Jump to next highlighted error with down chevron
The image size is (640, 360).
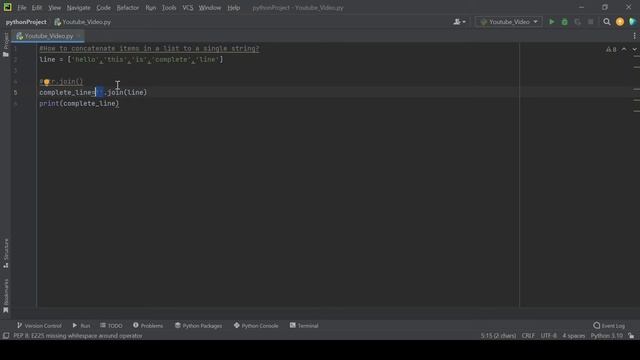tap(634, 49)
